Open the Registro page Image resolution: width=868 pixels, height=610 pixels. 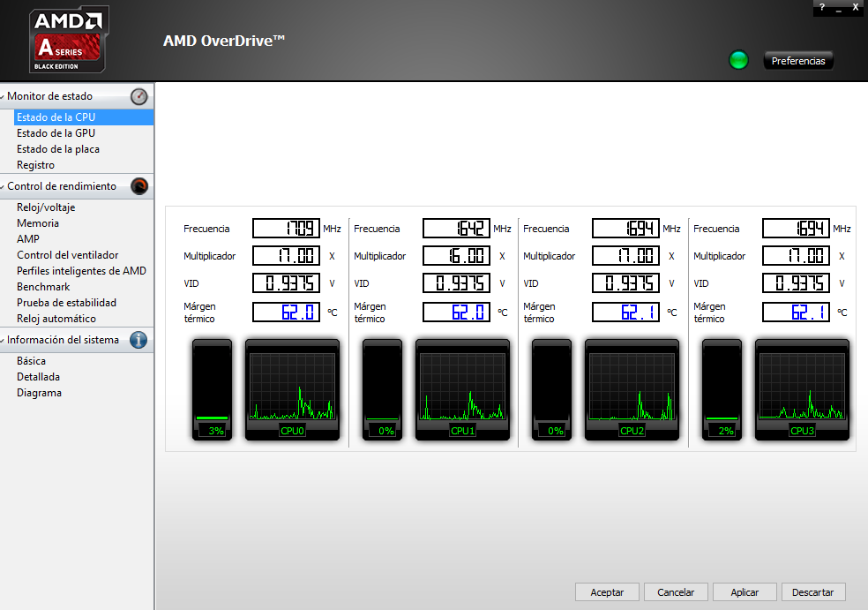coord(35,165)
